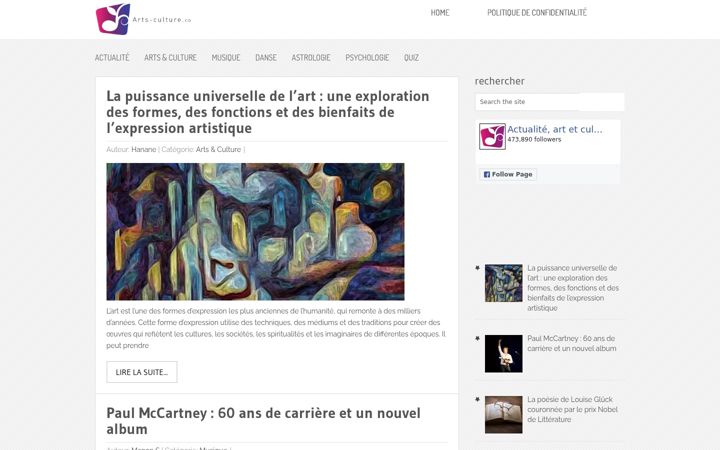Open sidebar Paul McCartney concert thumbnail
The image size is (720, 450).
[x=504, y=354]
